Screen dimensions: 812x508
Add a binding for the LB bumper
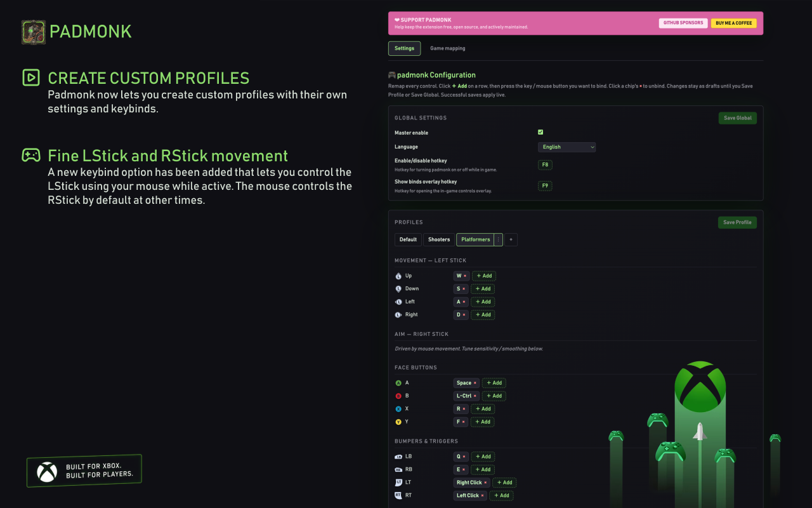[x=483, y=457]
